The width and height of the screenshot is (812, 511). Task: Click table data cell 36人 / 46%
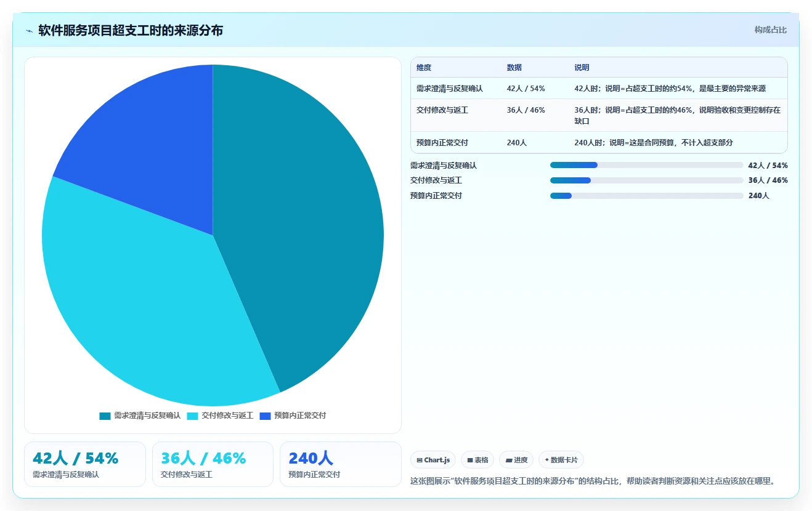click(x=526, y=110)
